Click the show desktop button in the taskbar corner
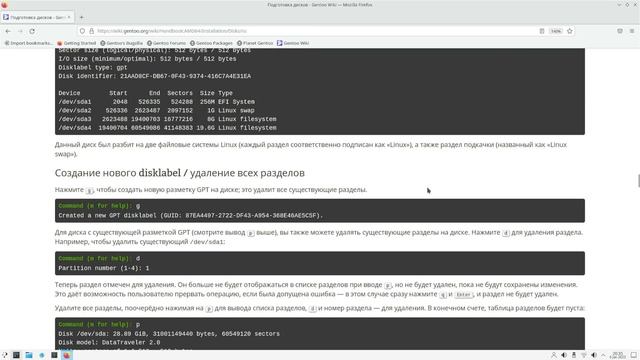 pos(634,355)
